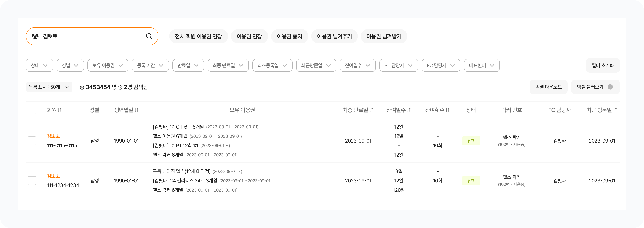Sort by 잔여일수 column arrows
This screenshot has width=644, height=228.
coord(409,110)
